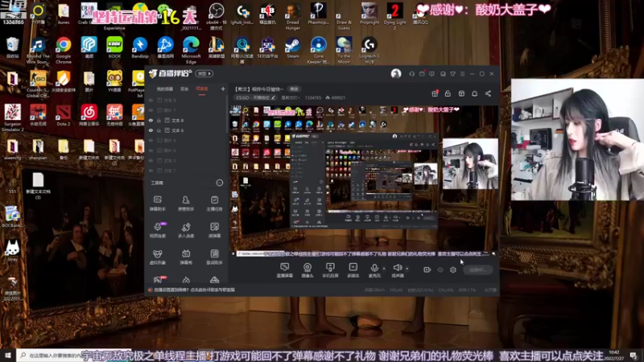
Task: Click the 扬声器 speaker icon
Action: coord(397,268)
